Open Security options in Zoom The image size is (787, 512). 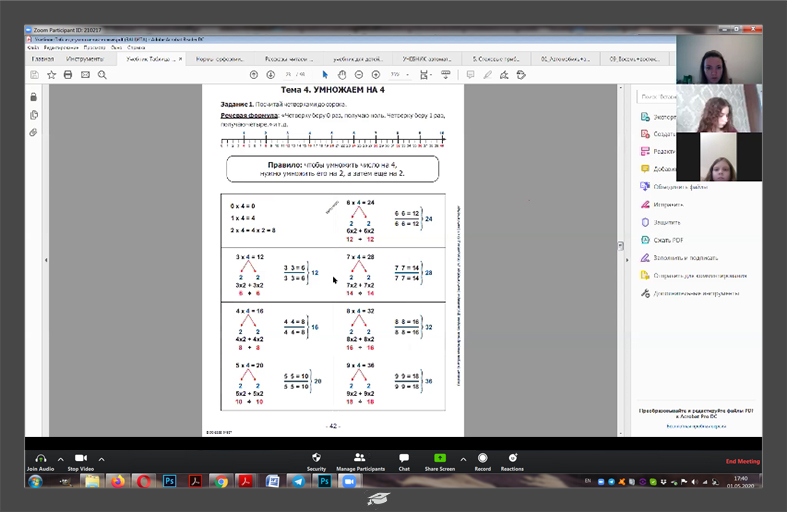pyautogui.click(x=316, y=462)
